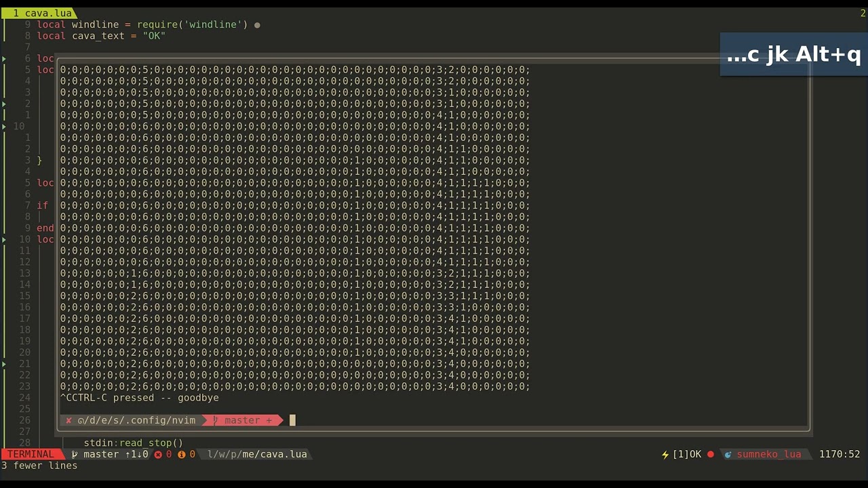Click the [1]OK cava status text
The image size is (868, 488).
tap(687, 454)
